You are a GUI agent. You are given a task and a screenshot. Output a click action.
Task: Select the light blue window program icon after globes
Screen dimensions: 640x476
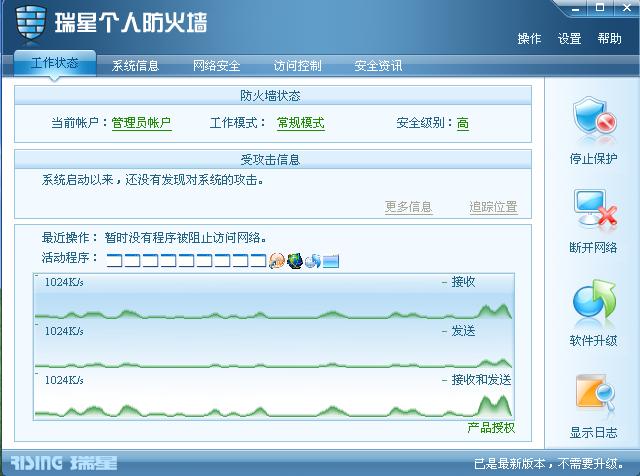(331, 261)
